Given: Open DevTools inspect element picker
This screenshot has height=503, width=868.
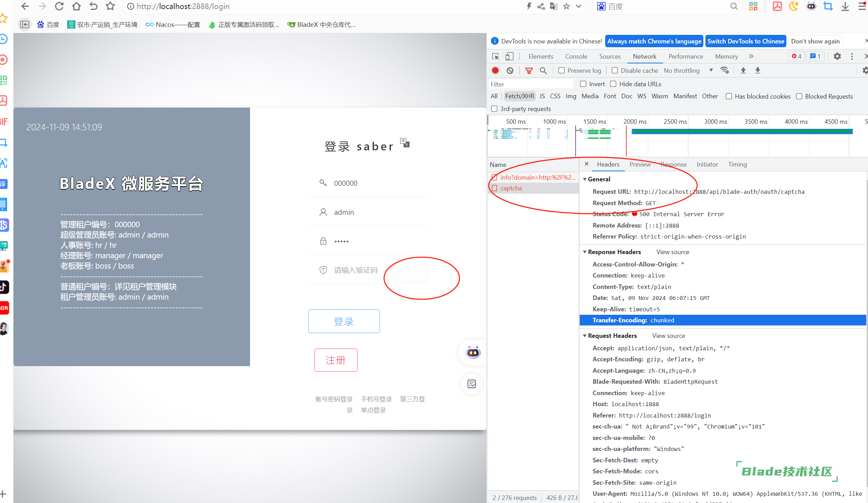Looking at the screenshot, I should click(x=496, y=57).
